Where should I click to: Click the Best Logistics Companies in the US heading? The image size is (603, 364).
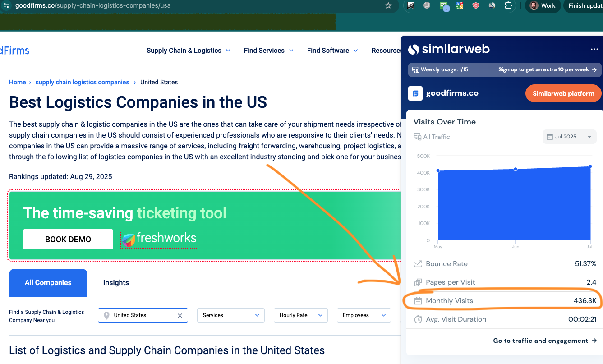tap(138, 102)
